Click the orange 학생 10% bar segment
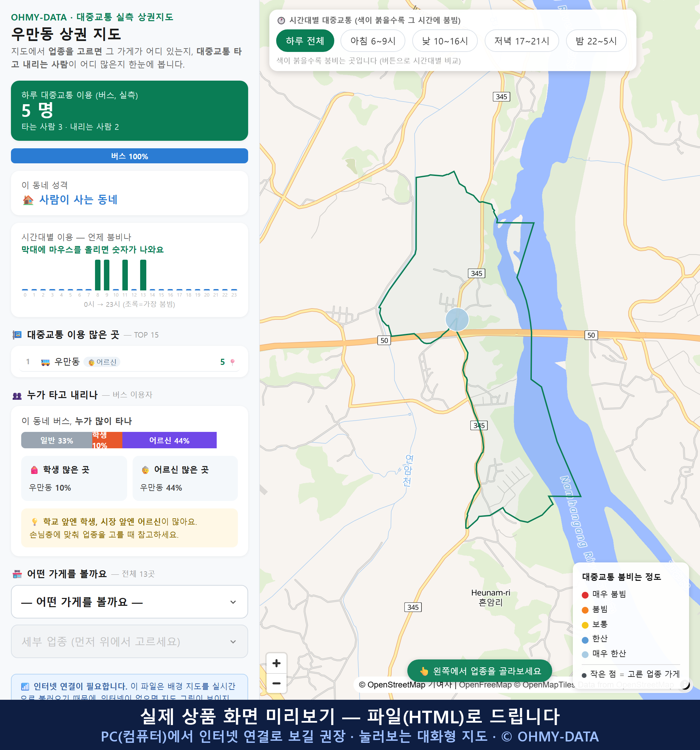This screenshot has height=750, width=700. coord(107,440)
